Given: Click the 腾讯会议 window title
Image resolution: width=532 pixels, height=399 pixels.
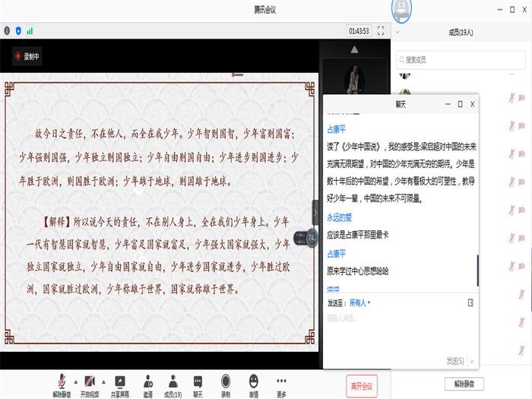Looking at the screenshot, I should coord(265,10).
